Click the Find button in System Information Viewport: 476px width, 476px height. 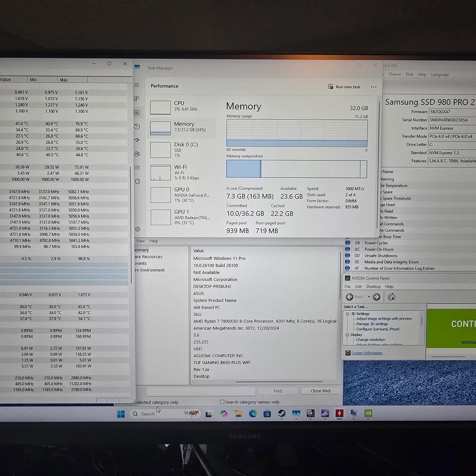pyautogui.click(x=278, y=391)
